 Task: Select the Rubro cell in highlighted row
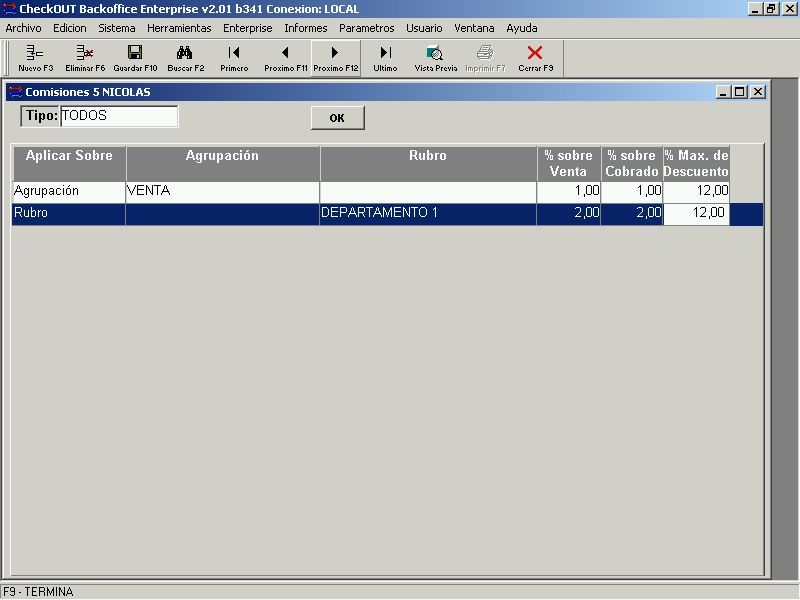[69, 213]
